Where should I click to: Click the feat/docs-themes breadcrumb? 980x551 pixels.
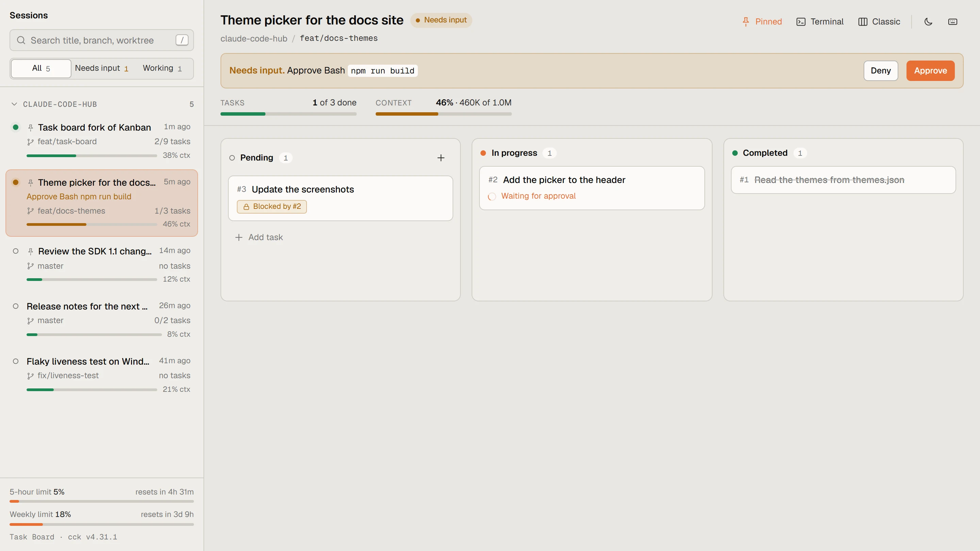click(339, 38)
